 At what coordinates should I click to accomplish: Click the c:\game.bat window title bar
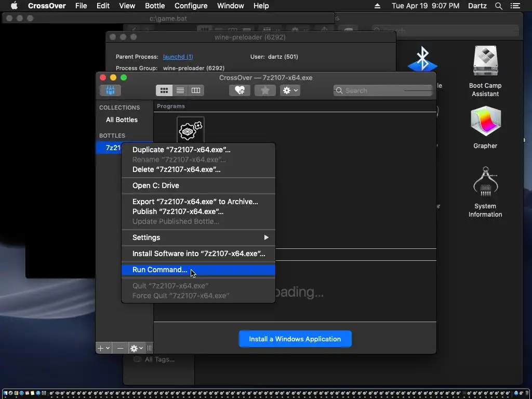pos(168,18)
